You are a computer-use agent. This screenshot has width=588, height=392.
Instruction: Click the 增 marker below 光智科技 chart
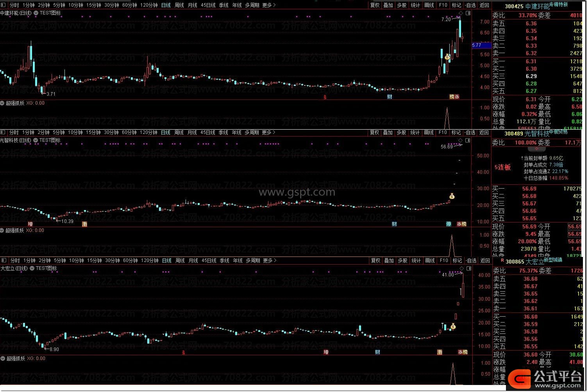tap(30, 224)
